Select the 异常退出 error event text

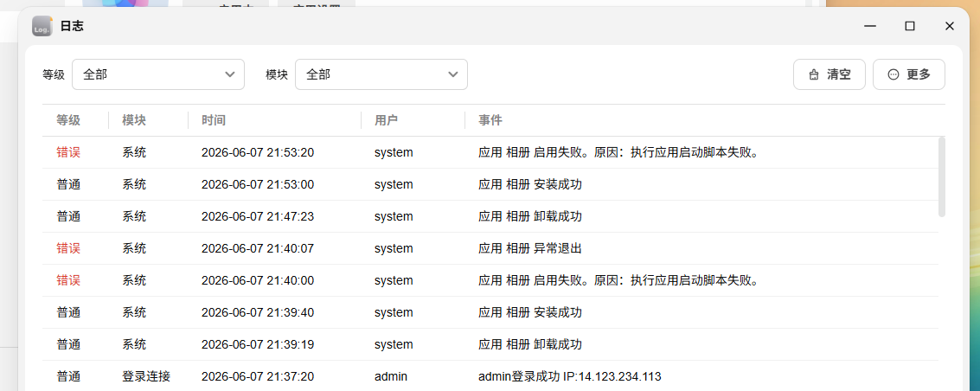point(530,248)
